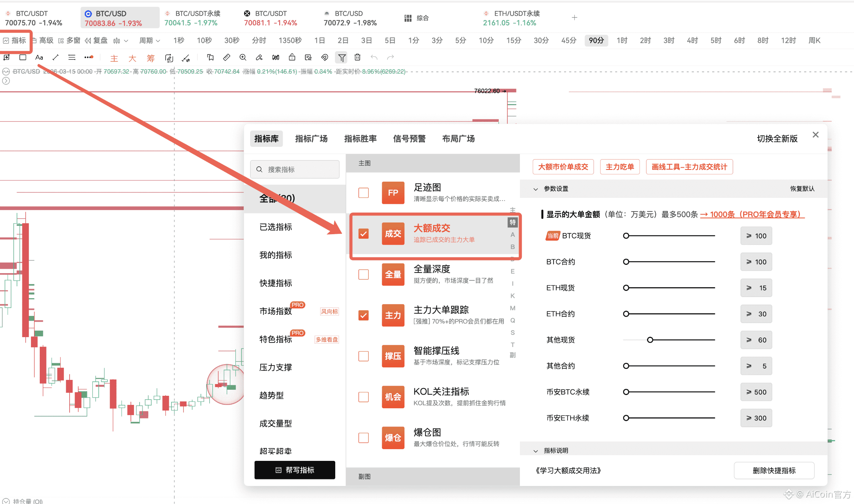
Task: Switch to the 指标广场 tab
Action: 311,139
